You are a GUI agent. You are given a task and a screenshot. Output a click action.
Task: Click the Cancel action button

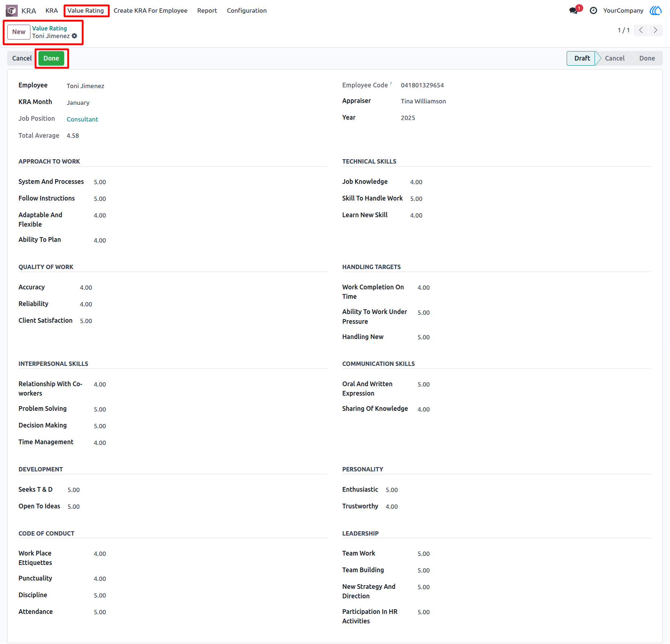(x=22, y=58)
